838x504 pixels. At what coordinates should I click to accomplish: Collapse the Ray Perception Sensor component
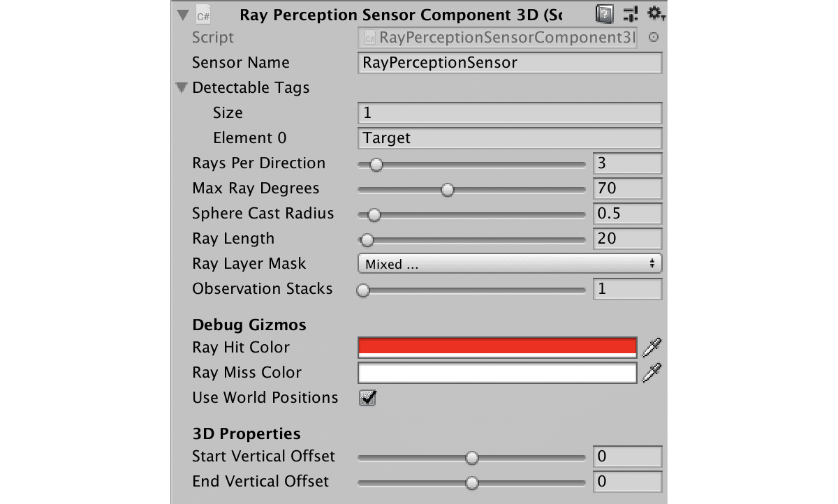tap(182, 14)
